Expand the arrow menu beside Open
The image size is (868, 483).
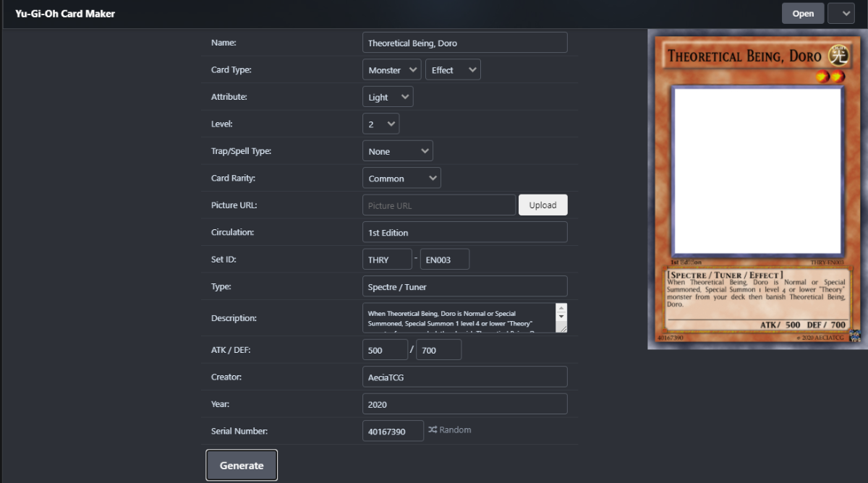tap(841, 13)
